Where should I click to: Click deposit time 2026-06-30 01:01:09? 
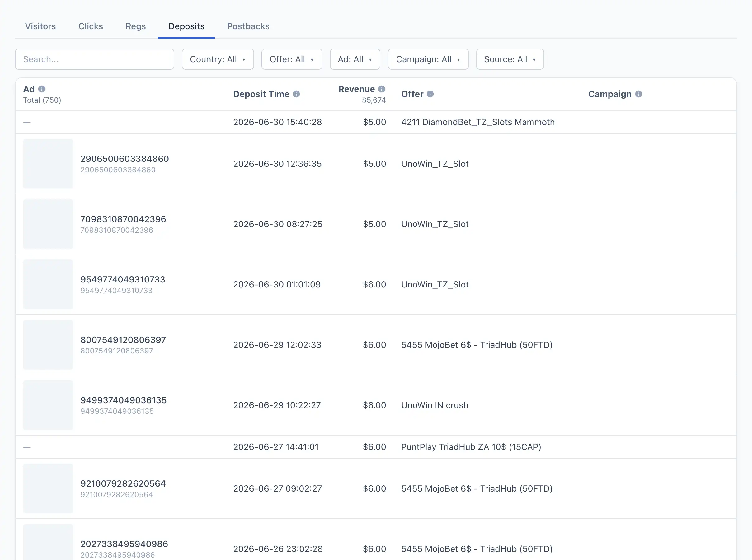[277, 284]
